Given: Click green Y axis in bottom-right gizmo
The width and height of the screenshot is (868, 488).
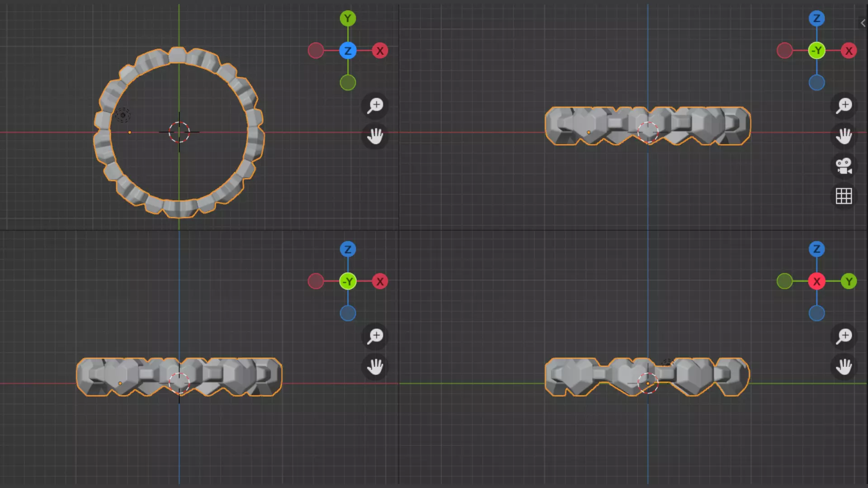Looking at the screenshot, I should (x=849, y=282).
